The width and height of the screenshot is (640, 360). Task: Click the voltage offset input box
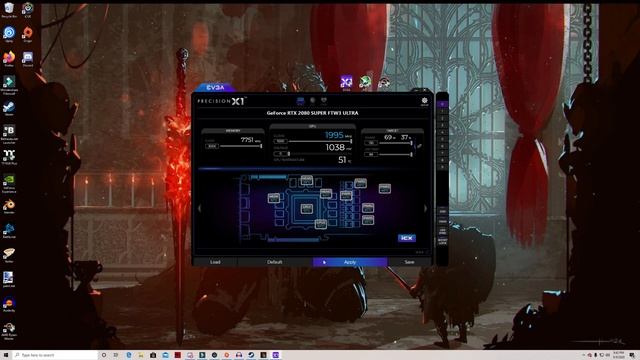click(280, 154)
